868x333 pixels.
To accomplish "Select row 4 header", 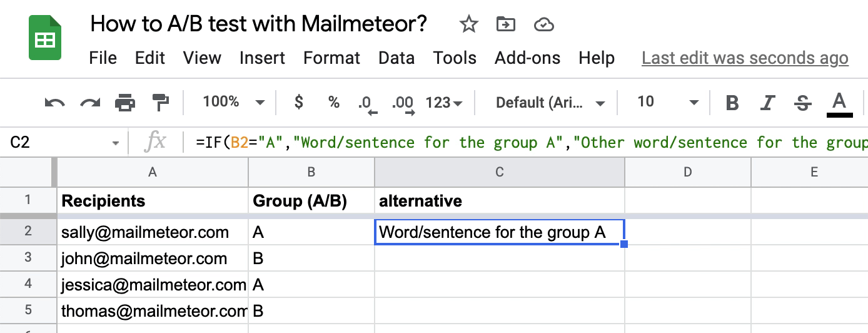I will (x=28, y=284).
